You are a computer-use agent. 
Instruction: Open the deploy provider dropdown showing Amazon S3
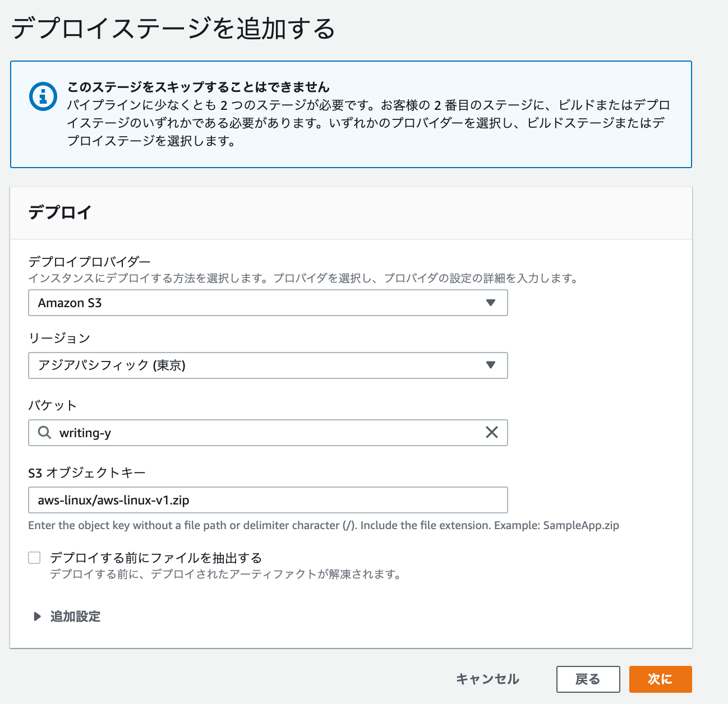click(268, 303)
